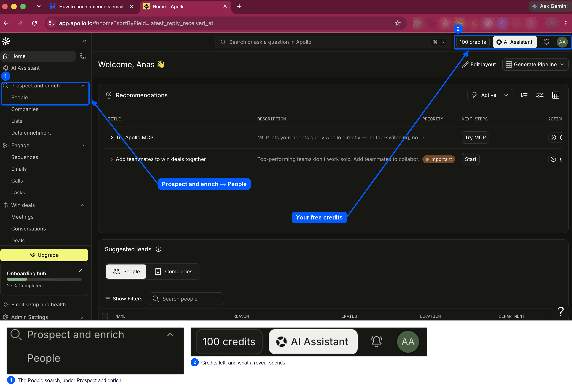Open notifications bell icon in top bar
This screenshot has width=572, height=392.
click(546, 42)
